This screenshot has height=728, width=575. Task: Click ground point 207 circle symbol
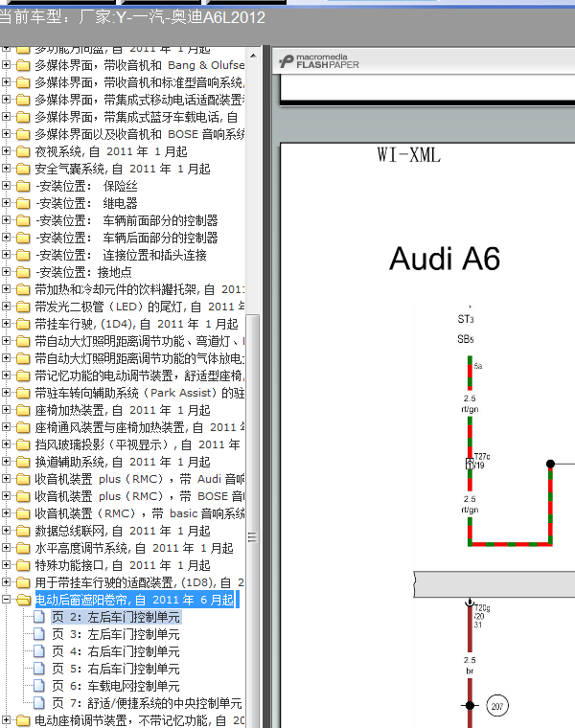click(x=497, y=706)
